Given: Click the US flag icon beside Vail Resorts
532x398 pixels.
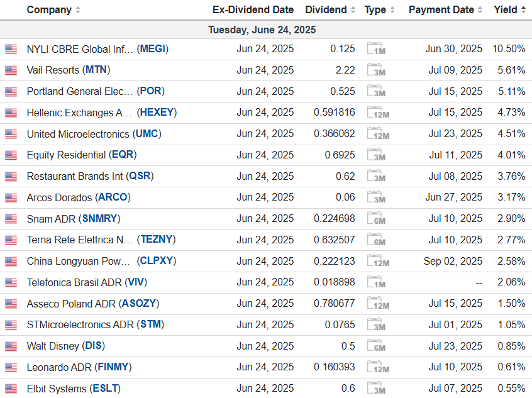Looking at the screenshot, I should [x=11, y=70].
